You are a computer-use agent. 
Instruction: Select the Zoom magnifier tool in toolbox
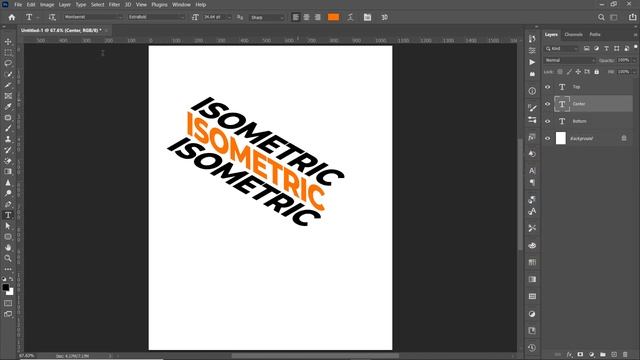click(8, 258)
